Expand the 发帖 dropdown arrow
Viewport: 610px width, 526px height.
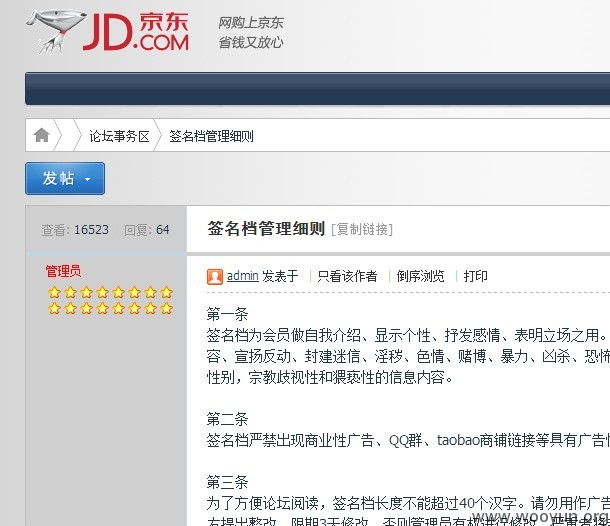click(88, 179)
